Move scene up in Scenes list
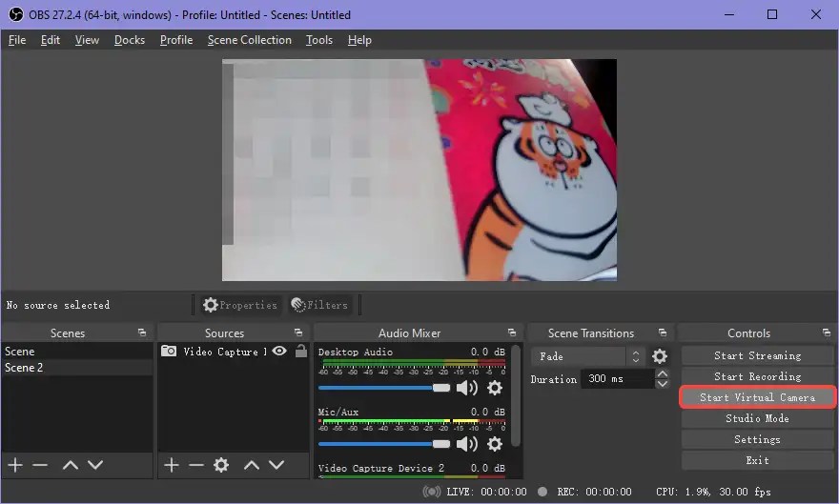The width and height of the screenshot is (839, 504). (x=71, y=465)
